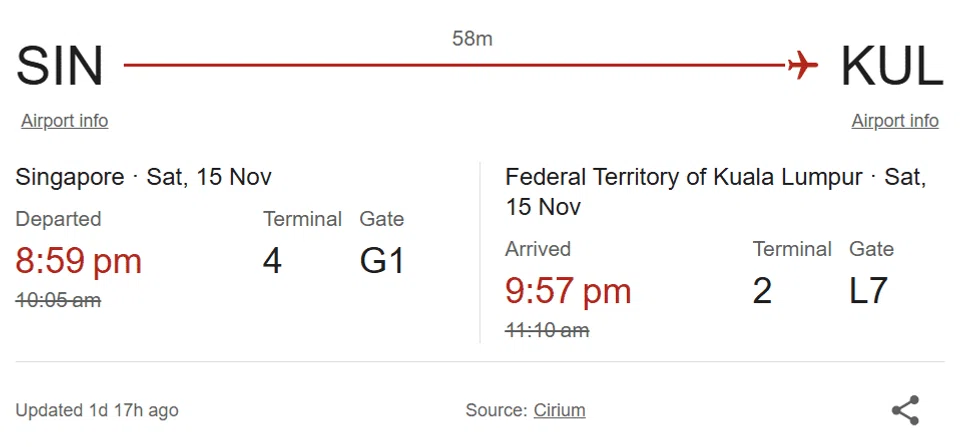
Task: Click the Singapore · Sat, 15 Nov heading
Action: coord(143,178)
